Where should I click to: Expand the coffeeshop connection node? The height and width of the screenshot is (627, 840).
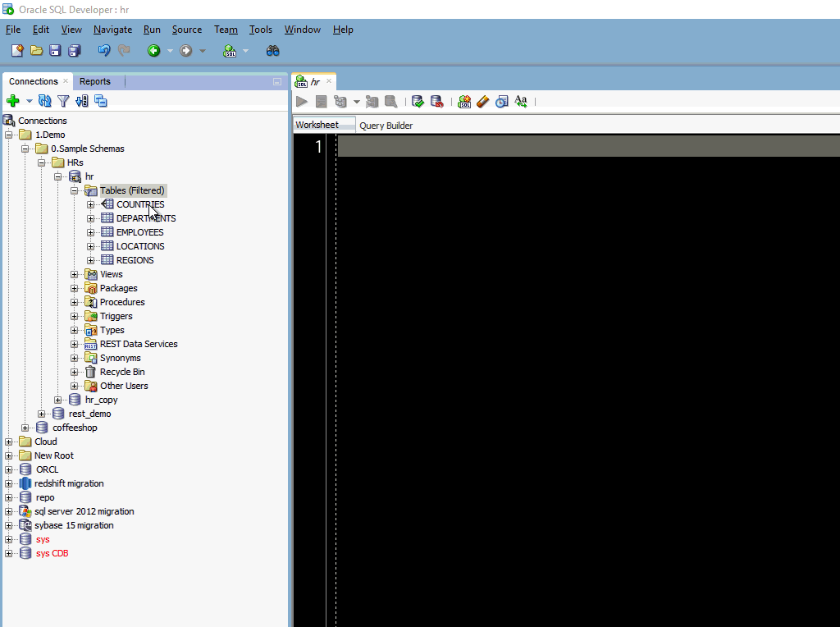pos(25,428)
